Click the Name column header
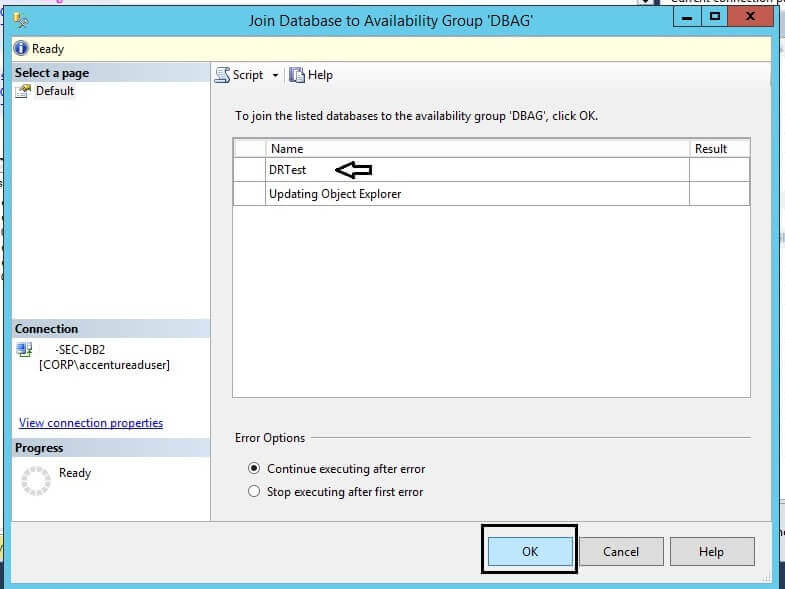This screenshot has height=589, width=785. click(287, 148)
